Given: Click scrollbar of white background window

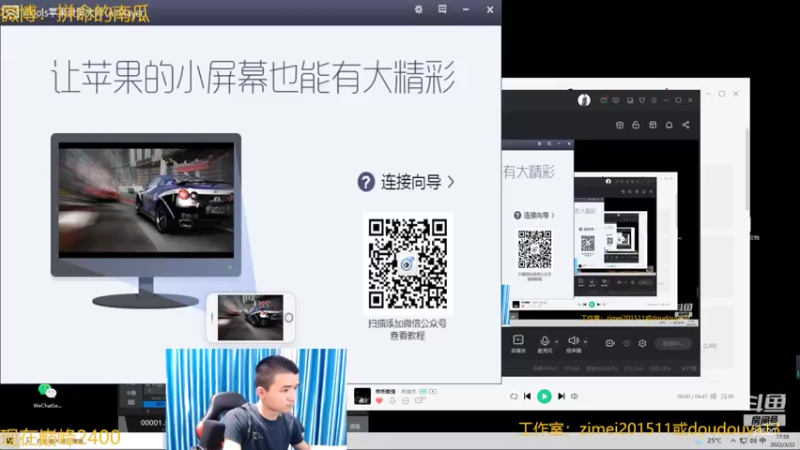Looking at the screenshot, I should [747, 168].
